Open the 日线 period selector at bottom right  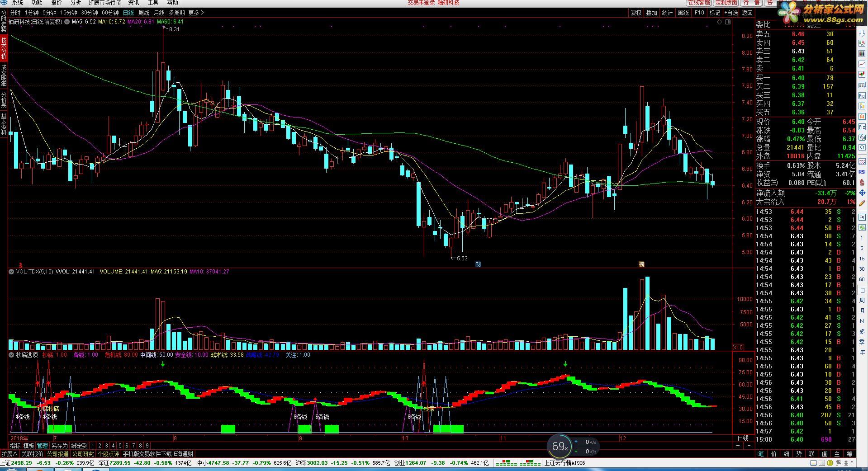[x=743, y=438]
